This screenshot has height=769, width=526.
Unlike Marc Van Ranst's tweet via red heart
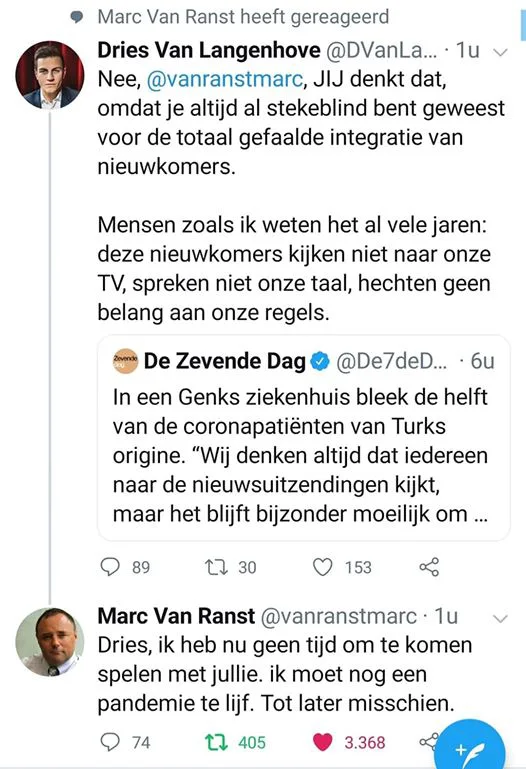[323, 742]
